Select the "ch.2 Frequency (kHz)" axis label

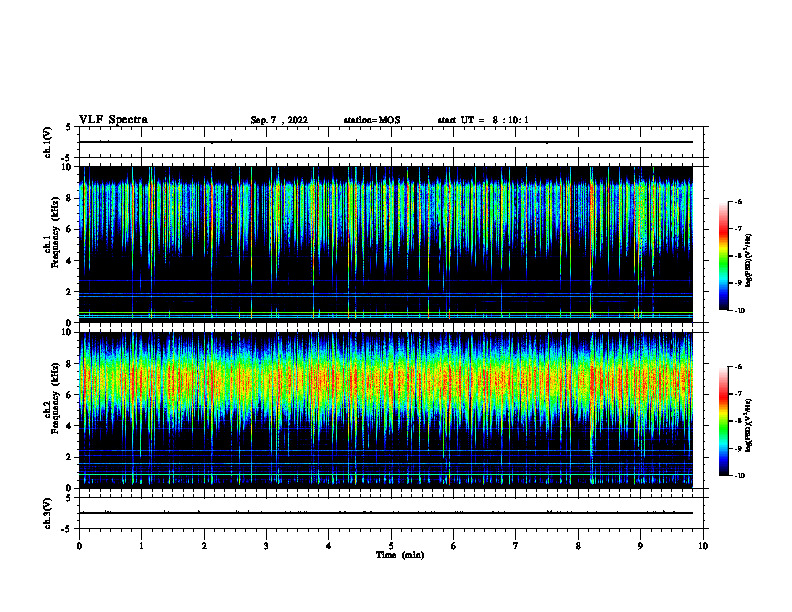51,397
